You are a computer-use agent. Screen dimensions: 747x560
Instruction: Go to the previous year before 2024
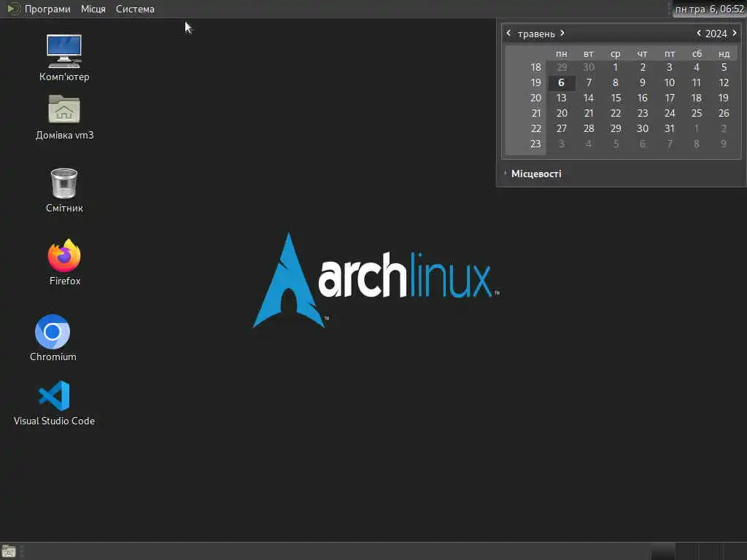click(x=698, y=33)
